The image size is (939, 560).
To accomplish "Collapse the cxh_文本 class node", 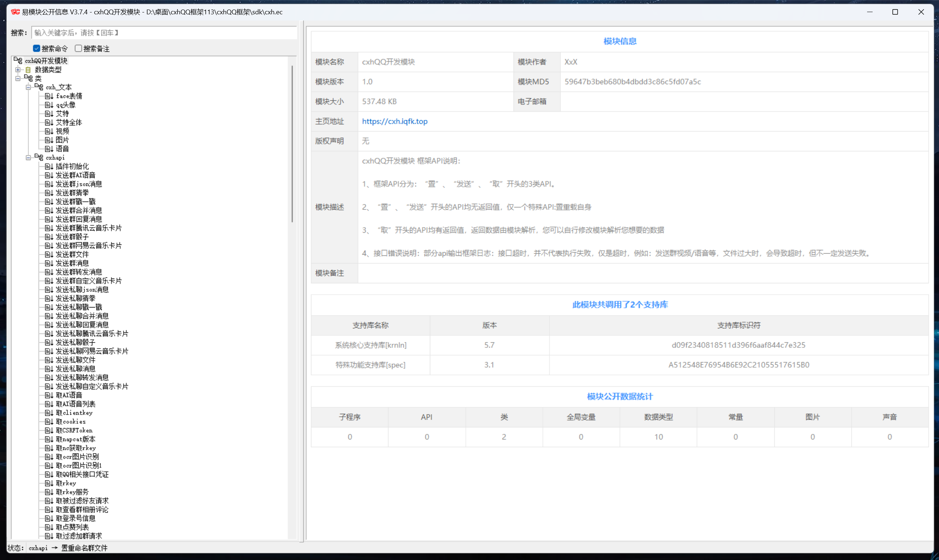I will point(28,87).
